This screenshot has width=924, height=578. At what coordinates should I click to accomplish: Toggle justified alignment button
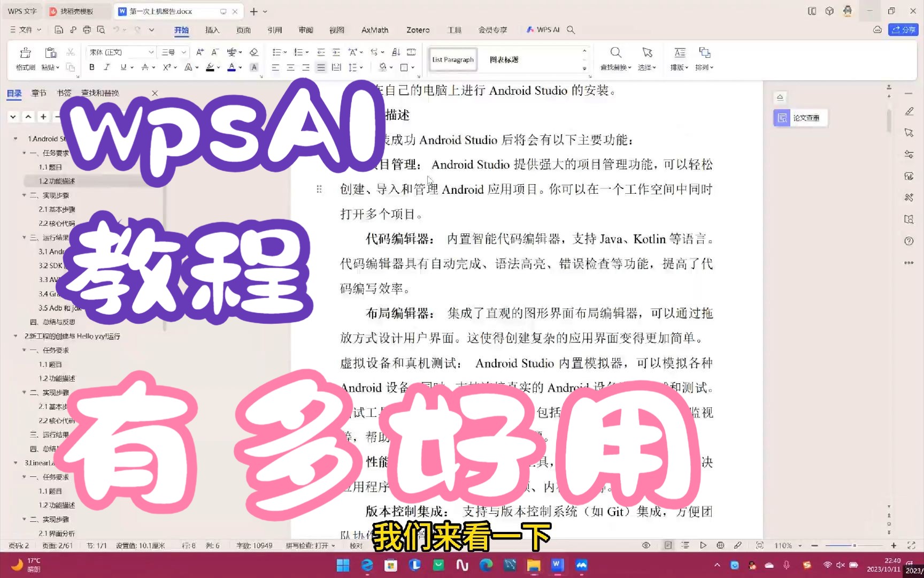(x=321, y=67)
